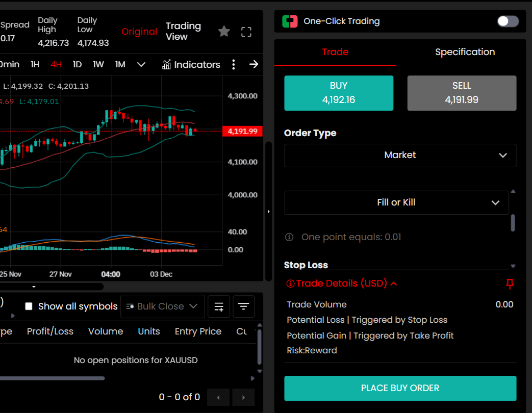
Task: Click info icon next to Trade Details
Action: [290, 283]
